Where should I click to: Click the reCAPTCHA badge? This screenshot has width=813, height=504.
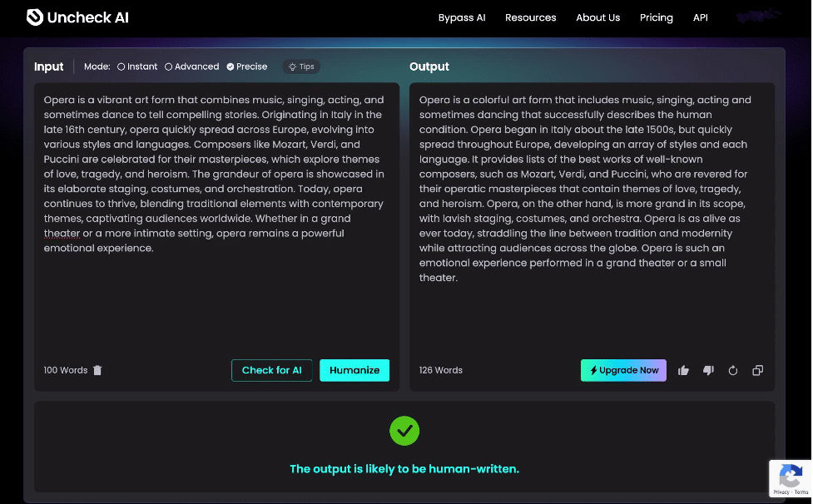790,478
